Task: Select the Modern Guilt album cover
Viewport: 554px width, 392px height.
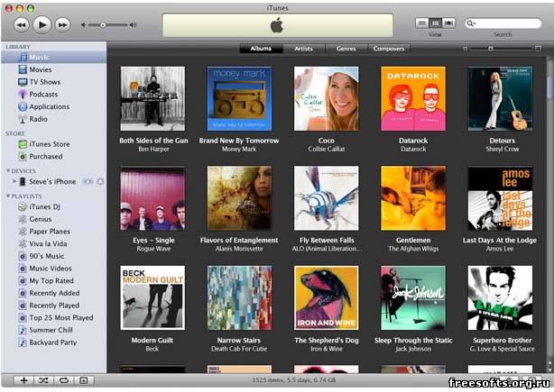Action: (x=152, y=297)
